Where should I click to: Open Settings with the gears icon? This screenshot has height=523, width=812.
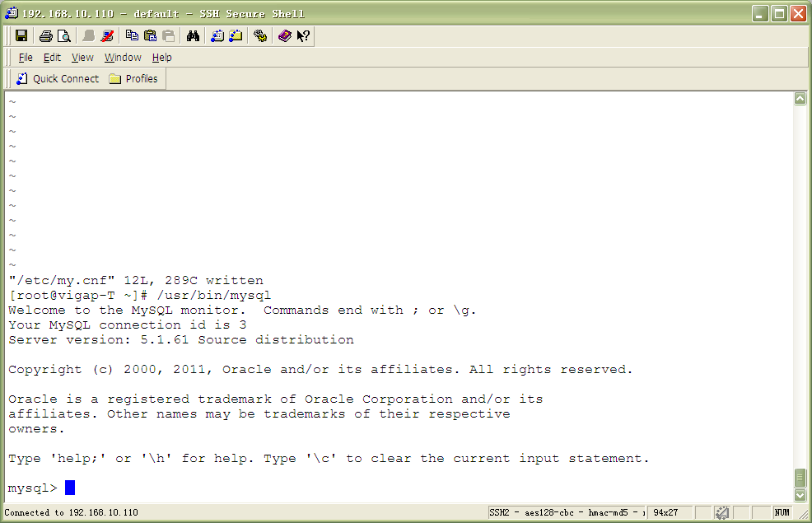pos(260,35)
